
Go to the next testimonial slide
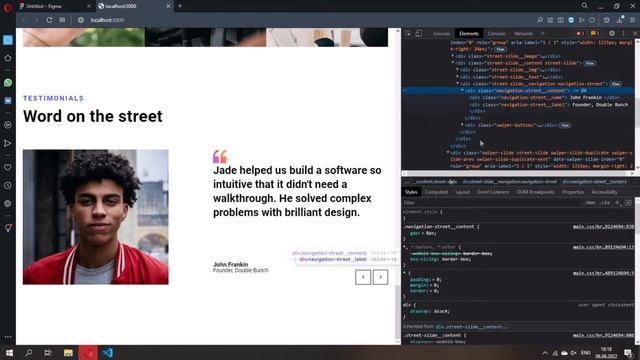(380, 277)
